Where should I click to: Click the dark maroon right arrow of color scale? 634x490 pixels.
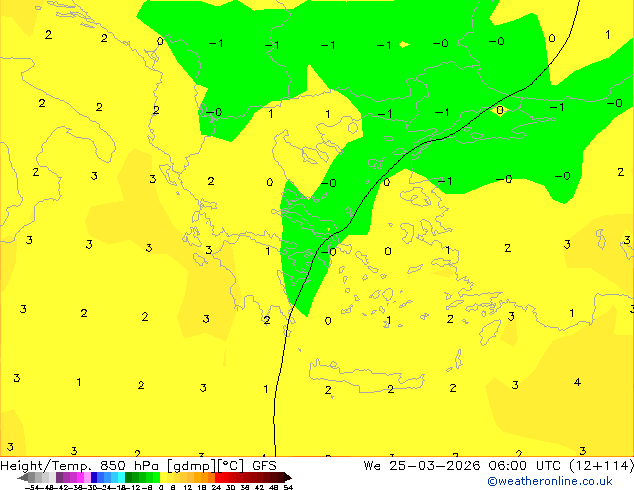point(288,477)
